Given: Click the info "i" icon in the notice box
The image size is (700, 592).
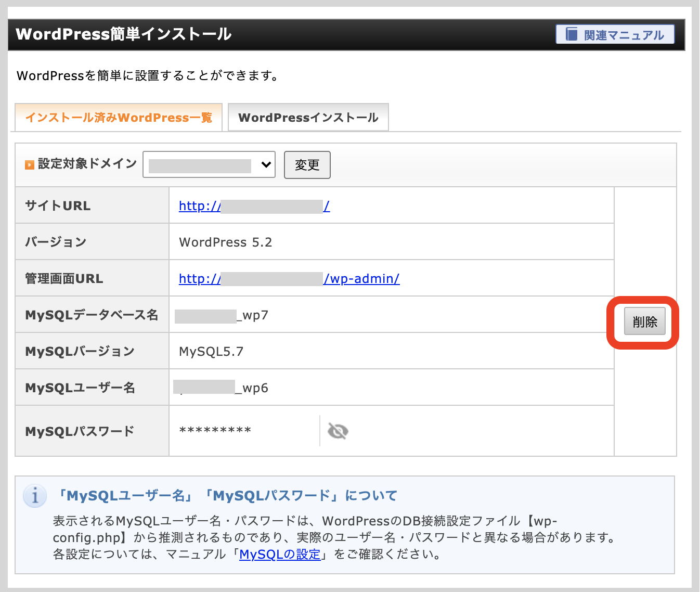Looking at the screenshot, I should pos(35,496).
